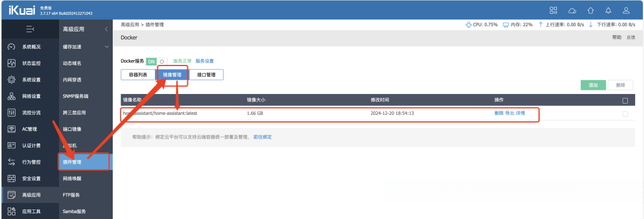644x219 pixels.
Task: Open 状态监控 monitor icon in sidebar
Action: (11, 63)
